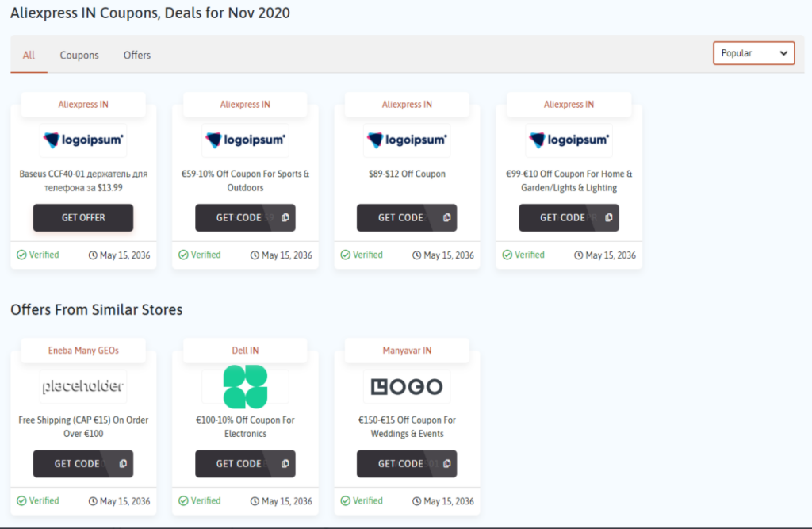
Task: Click clock icon on Baseus card expiry
Action: click(x=93, y=255)
